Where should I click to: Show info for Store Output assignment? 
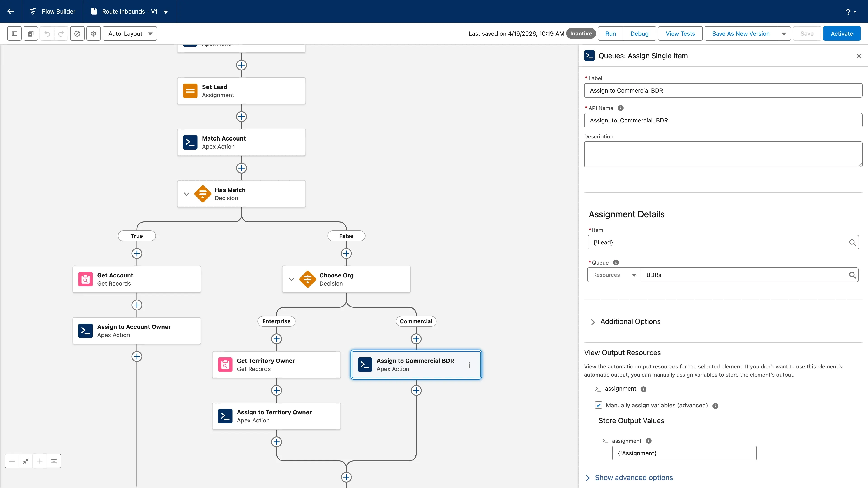pos(649,441)
